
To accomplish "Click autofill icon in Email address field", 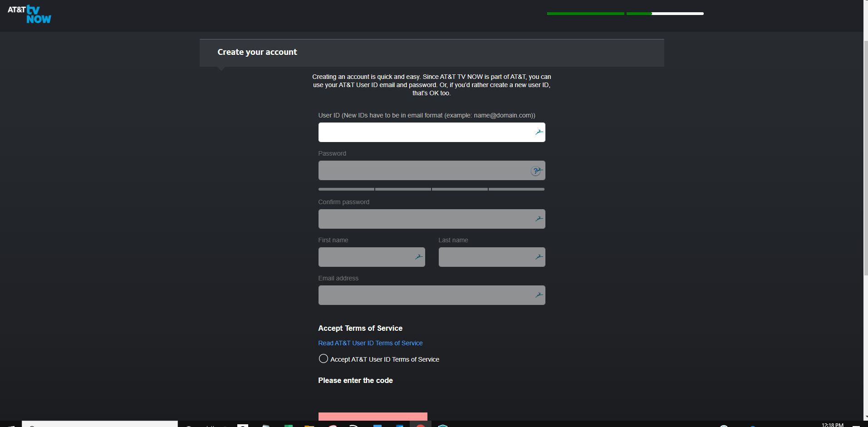I will click(539, 295).
